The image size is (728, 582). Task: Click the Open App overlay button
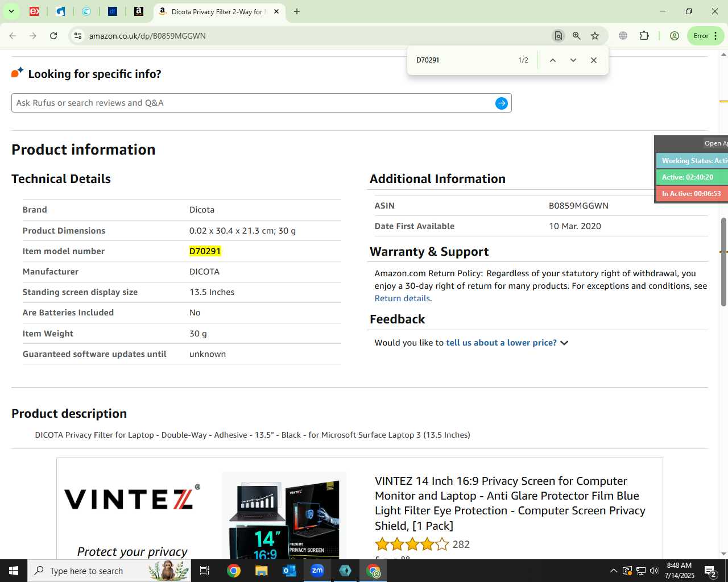tap(715, 143)
